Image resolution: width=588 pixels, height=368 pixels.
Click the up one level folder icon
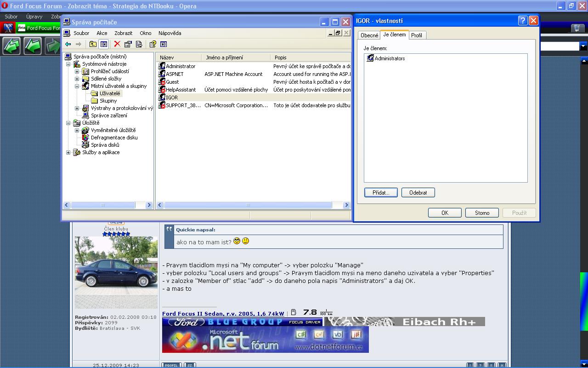93,44
